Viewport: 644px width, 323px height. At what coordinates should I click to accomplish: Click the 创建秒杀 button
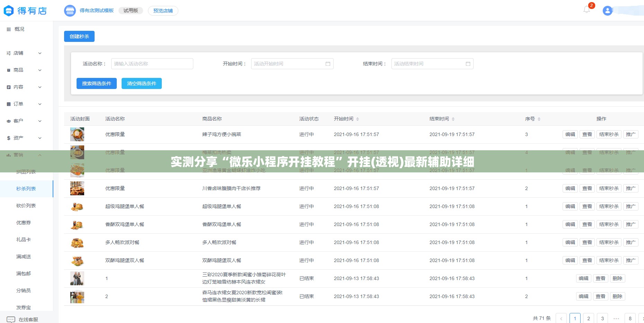79,36
